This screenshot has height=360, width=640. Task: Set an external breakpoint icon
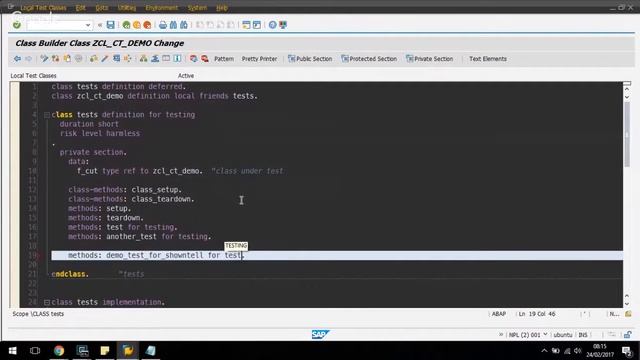pos(205,59)
